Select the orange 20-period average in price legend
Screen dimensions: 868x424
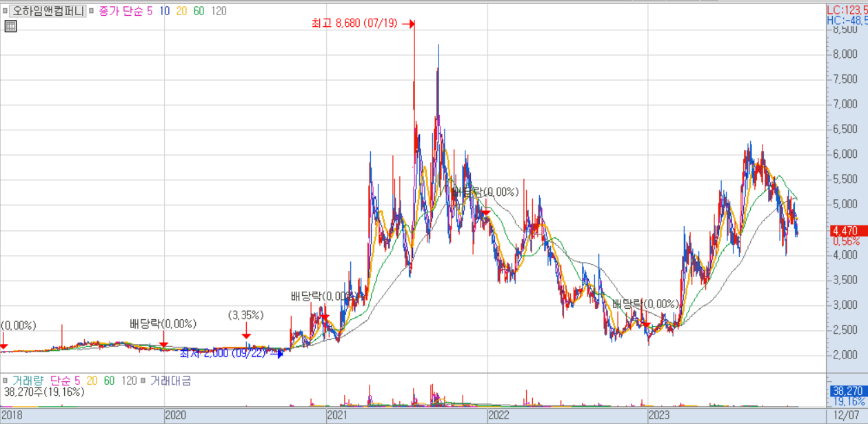[181, 11]
